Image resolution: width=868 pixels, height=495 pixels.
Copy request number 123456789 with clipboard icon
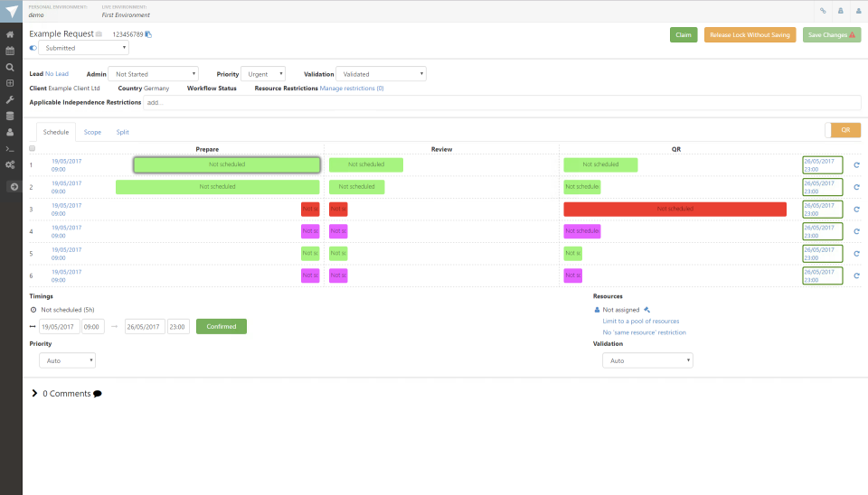[x=148, y=34]
